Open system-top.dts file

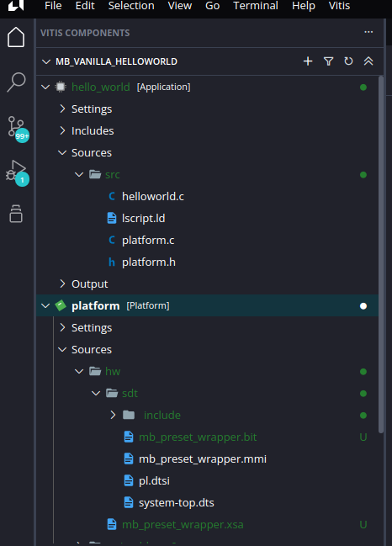click(177, 502)
